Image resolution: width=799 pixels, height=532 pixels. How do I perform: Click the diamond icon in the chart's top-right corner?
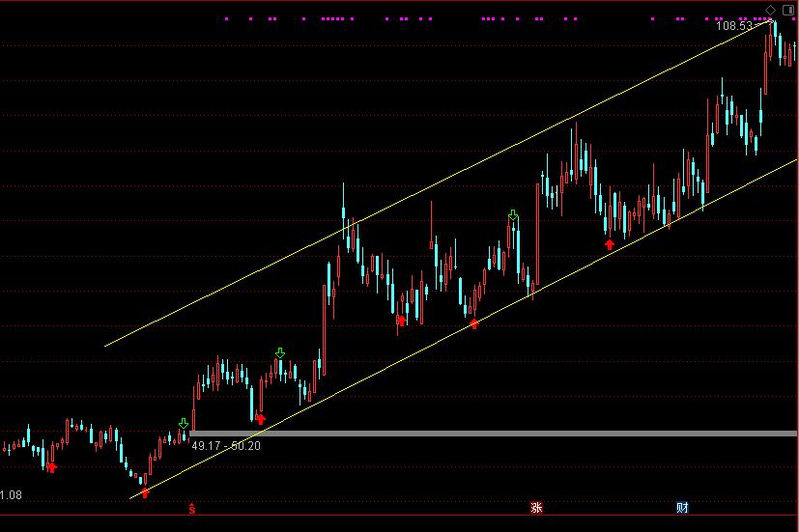(770, 10)
